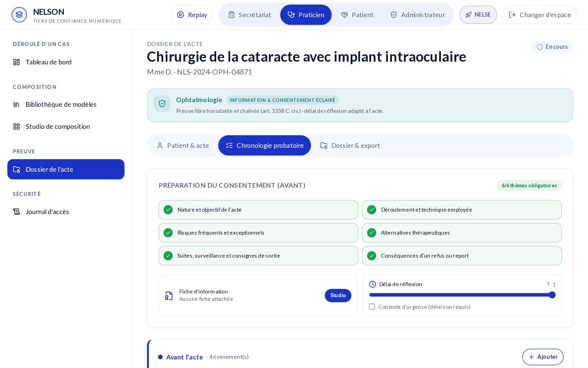This screenshot has height=368, width=588.
Task: Click the Changer d'espace exit icon
Action: coord(512,15)
